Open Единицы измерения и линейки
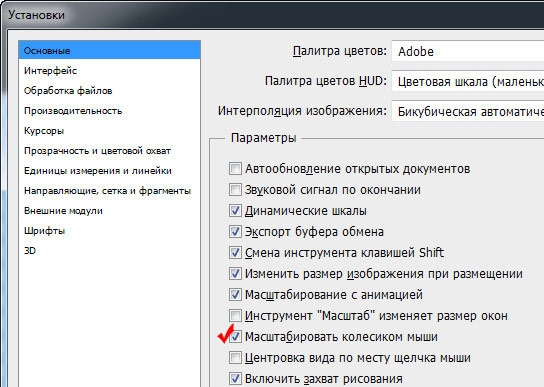The width and height of the screenshot is (544, 387). pyautogui.click(x=97, y=171)
